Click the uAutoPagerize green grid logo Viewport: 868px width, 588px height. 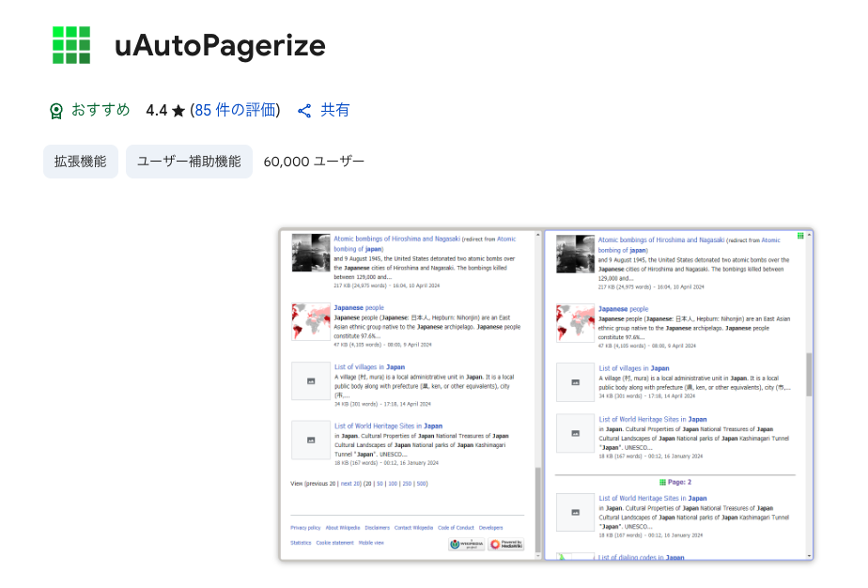click(x=71, y=45)
